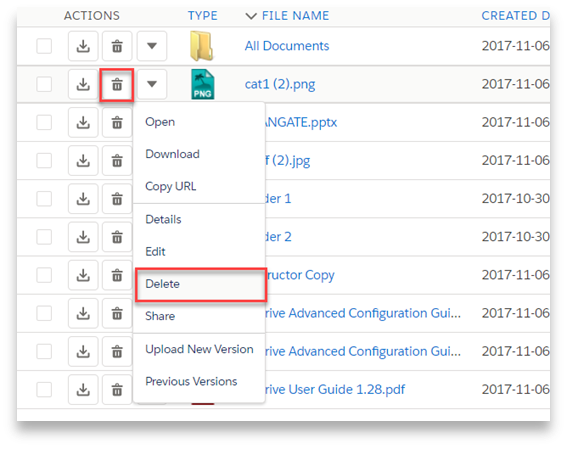Select Upload New Version menu entry
The height and width of the screenshot is (449, 567).
click(199, 349)
